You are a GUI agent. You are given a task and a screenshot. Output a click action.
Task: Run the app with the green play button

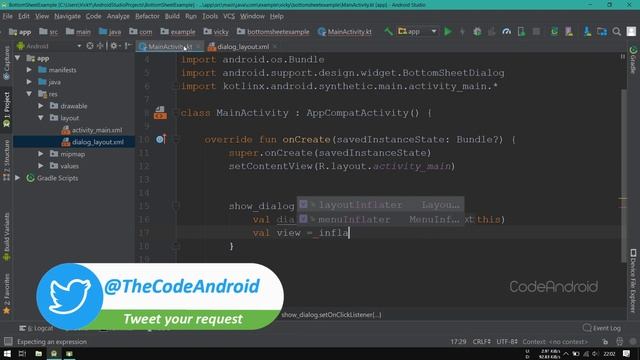click(x=448, y=31)
